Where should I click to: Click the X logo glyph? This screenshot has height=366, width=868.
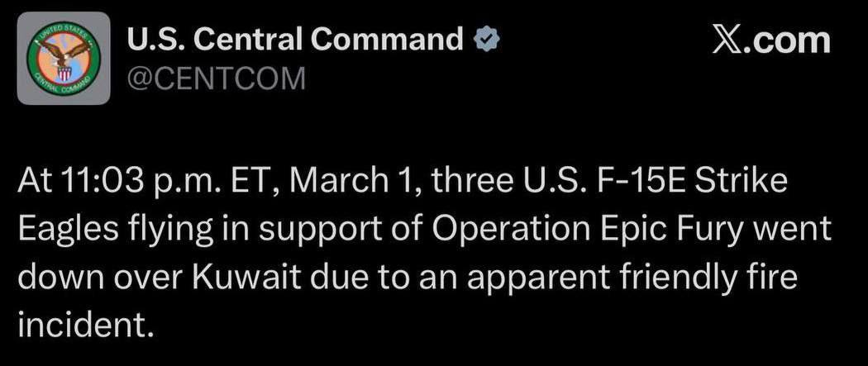pyautogui.click(x=726, y=40)
